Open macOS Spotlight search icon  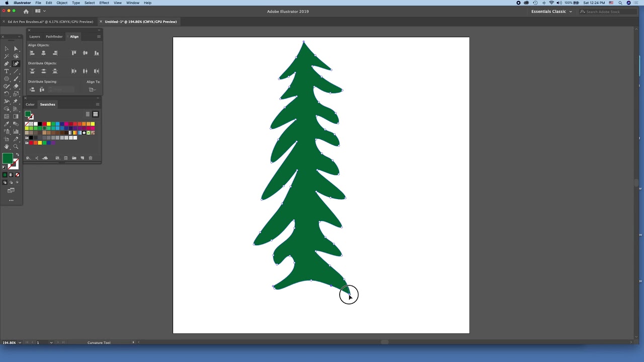click(620, 3)
